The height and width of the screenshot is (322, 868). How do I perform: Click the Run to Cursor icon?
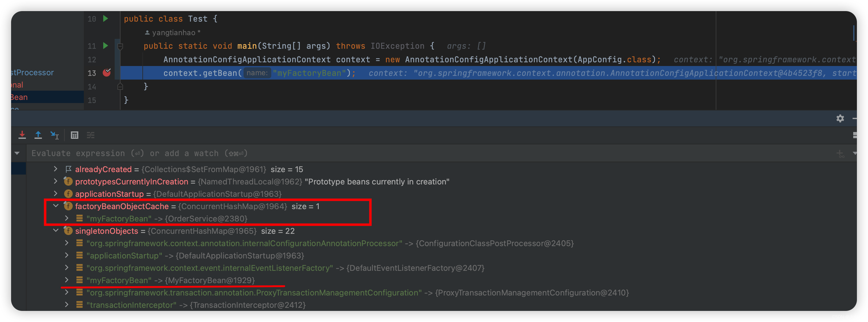point(54,135)
